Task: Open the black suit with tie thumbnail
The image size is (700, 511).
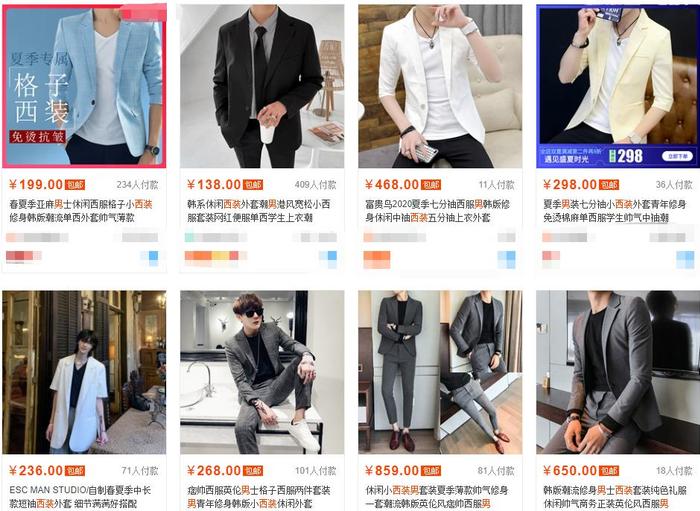Action: pos(262,86)
